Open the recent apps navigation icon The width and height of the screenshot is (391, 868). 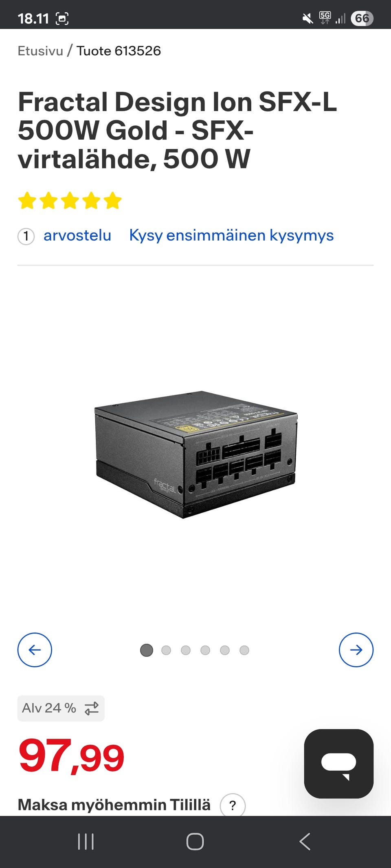point(86,842)
